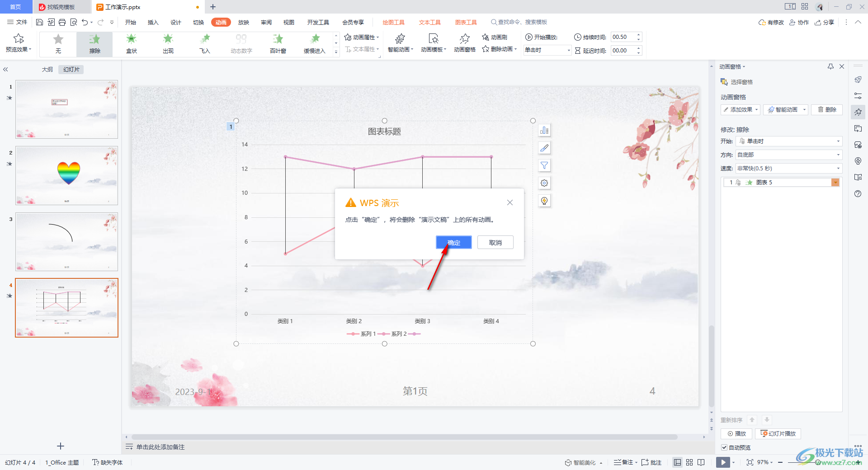Screen dimensions: 868x470
Task: Open the 切换 ribbon tab
Action: tap(198, 22)
